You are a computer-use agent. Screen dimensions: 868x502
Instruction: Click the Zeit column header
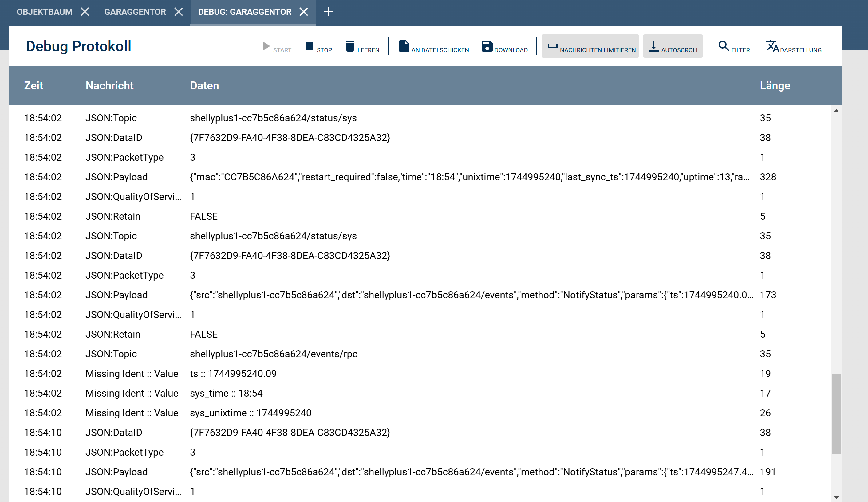(34, 85)
